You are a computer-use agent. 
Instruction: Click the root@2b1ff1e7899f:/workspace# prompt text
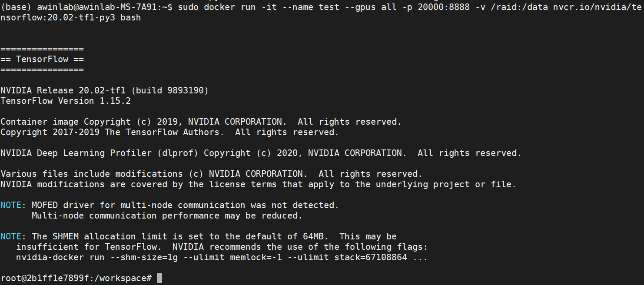[76, 278]
